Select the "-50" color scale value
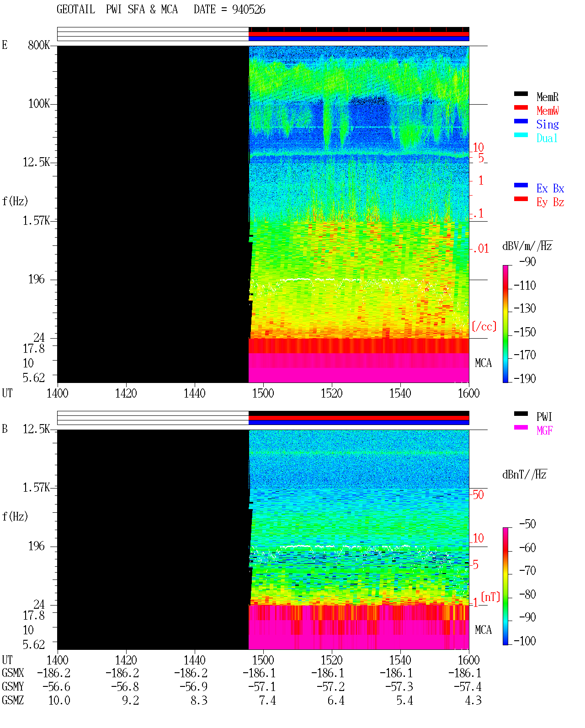 coord(527,524)
